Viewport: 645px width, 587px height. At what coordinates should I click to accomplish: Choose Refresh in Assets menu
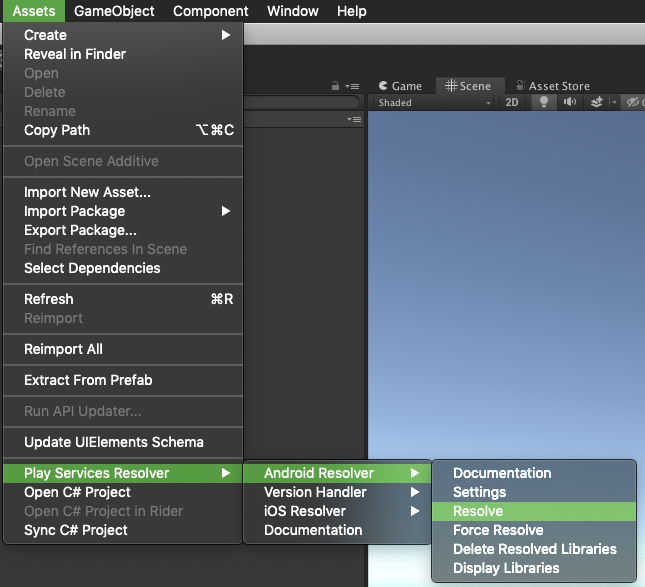pos(123,299)
